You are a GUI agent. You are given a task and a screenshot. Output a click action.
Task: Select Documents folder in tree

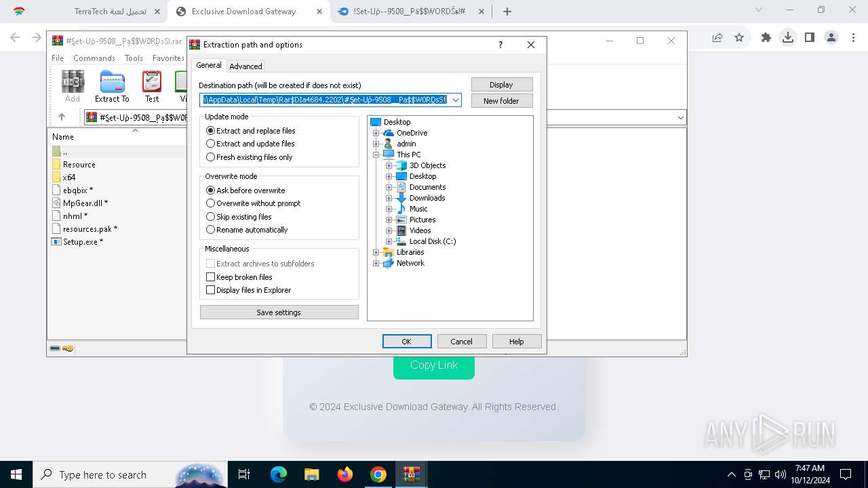(428, 187)
